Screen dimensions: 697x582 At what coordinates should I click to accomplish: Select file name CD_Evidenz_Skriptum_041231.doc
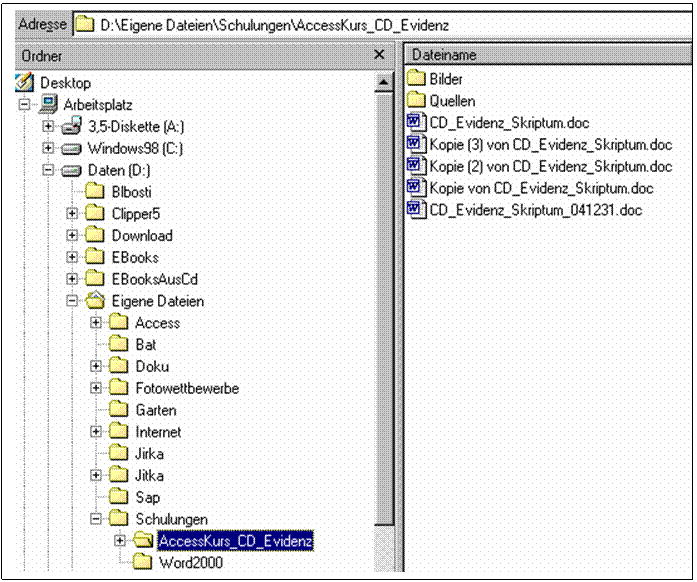pyautogui.click(x=536, y=210)
